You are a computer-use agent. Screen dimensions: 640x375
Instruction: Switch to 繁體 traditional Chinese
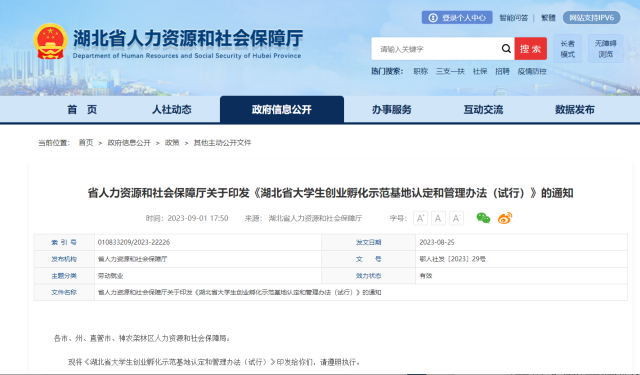point(548,18)
